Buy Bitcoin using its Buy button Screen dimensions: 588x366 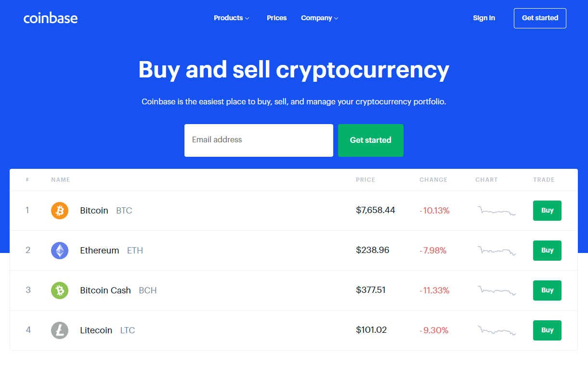(x=547, y=210)
